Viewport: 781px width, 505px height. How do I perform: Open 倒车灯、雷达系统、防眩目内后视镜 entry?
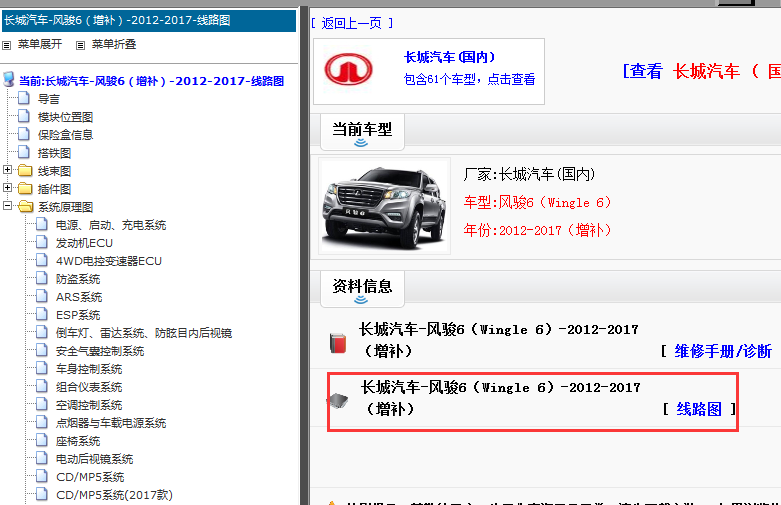click(x=144, y=333)
